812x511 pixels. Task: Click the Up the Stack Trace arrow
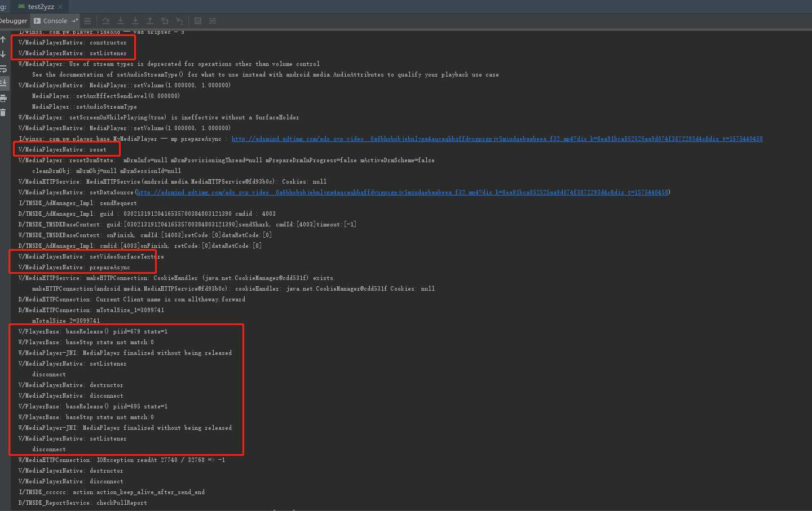coord(3,39)
